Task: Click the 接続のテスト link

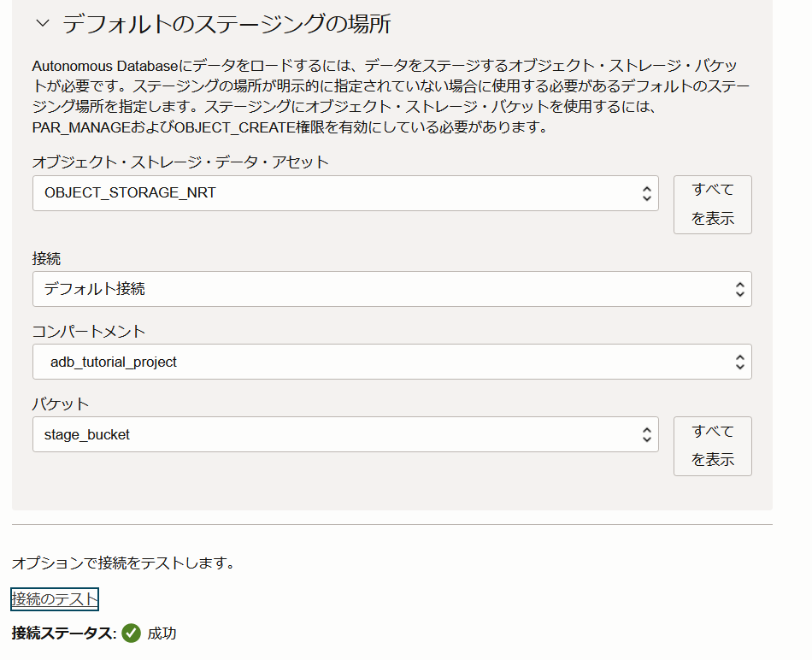Action: tap(55, 598)
